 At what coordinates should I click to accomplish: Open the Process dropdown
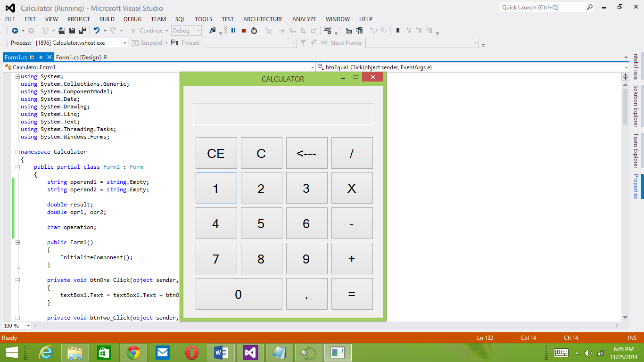[125, 42]
